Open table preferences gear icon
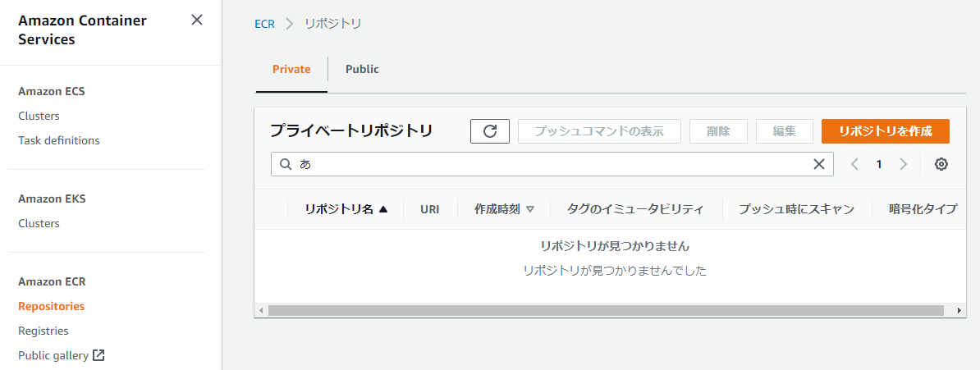The height and width of the screenshot is (370, 980). tap(941, 164)
